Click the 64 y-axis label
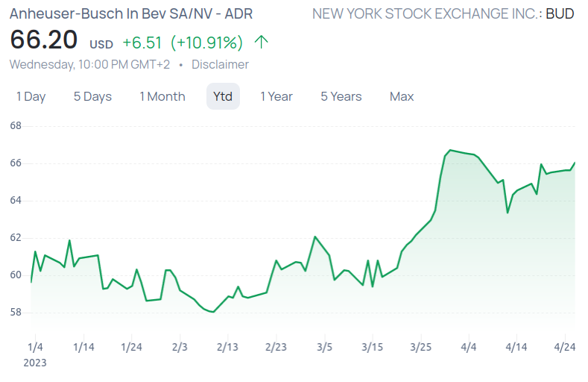The image size is (588, 382). [16, 201]
